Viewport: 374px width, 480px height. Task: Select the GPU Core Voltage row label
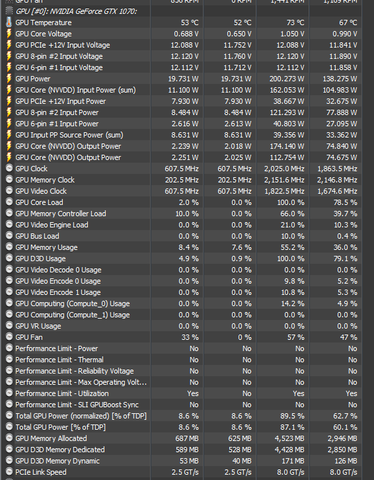(43, 34)
